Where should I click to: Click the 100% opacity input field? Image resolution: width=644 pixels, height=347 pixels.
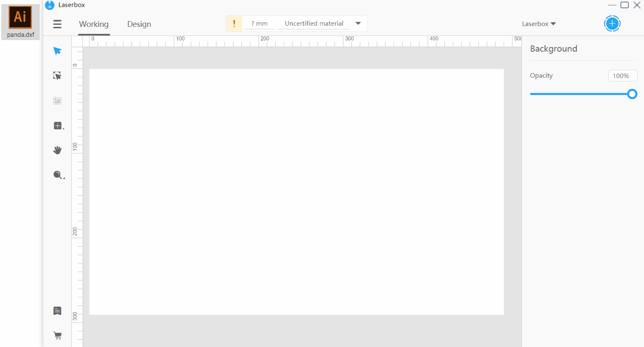pyautogui.click(x=623, y=76)
